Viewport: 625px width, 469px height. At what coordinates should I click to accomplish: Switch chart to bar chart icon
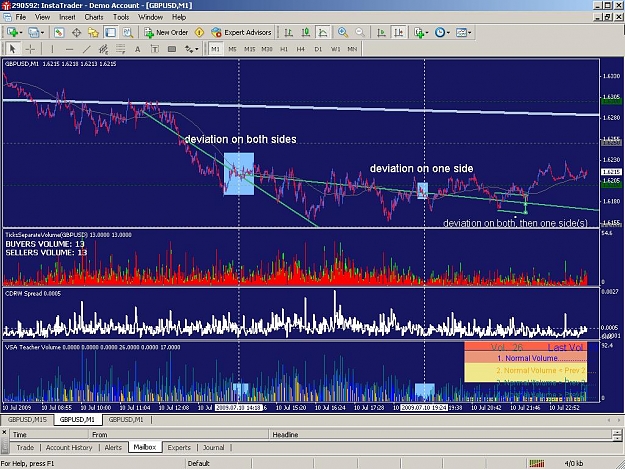point(289,33)
